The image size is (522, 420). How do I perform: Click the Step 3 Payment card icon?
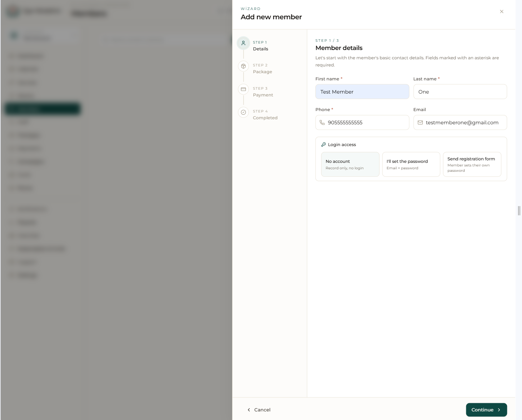tap(243, 89)
